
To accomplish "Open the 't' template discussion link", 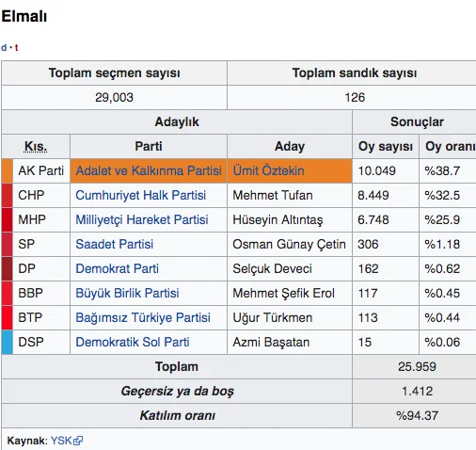I will tap(16, 48).
